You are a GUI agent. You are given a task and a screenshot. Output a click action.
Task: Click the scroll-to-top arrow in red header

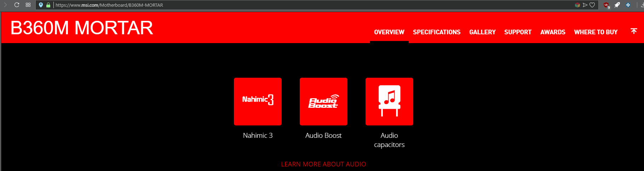point(634,31)
